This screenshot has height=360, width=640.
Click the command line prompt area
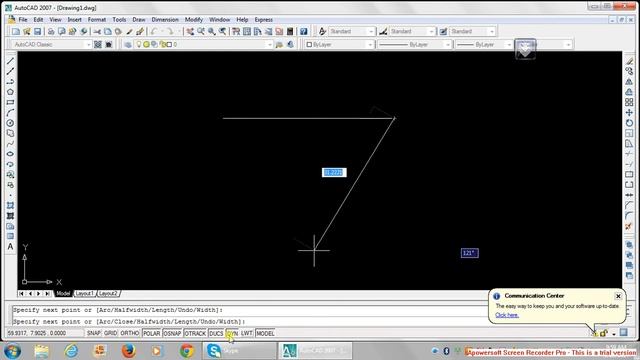click(249, 322)
